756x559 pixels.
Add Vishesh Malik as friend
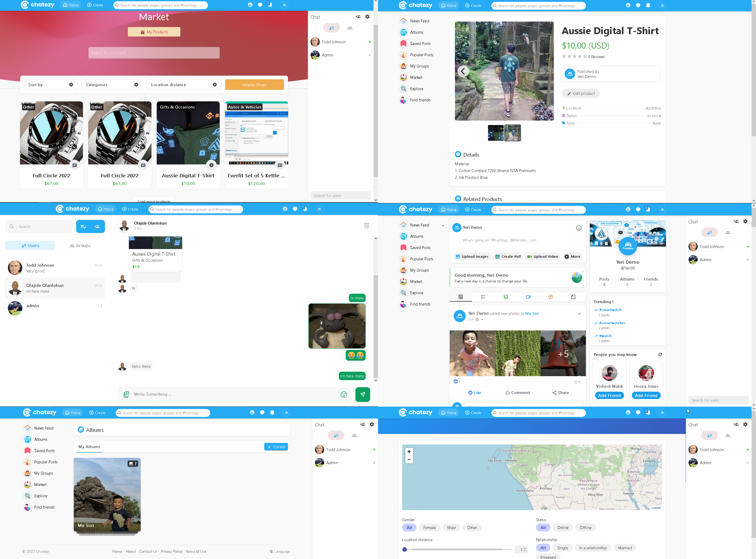[x=609, y=396]
